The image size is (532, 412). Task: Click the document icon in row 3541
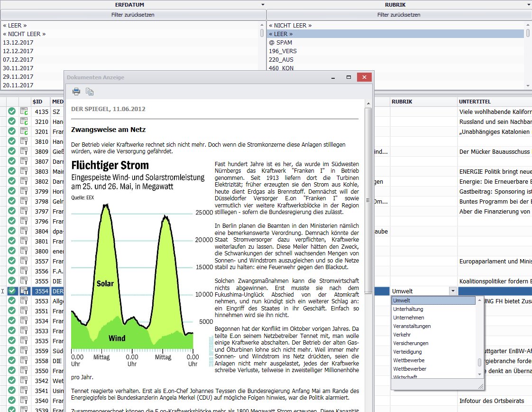click(24, 390)
